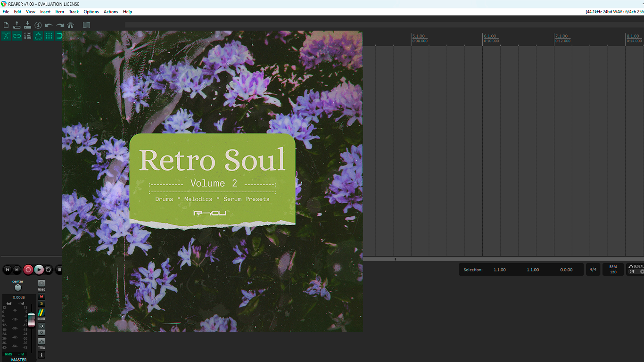This screenshot has height=362, width=644.
Task: Click the Open project upload-arrow icon
Action: pyautogui.click(x=17, y=25)
